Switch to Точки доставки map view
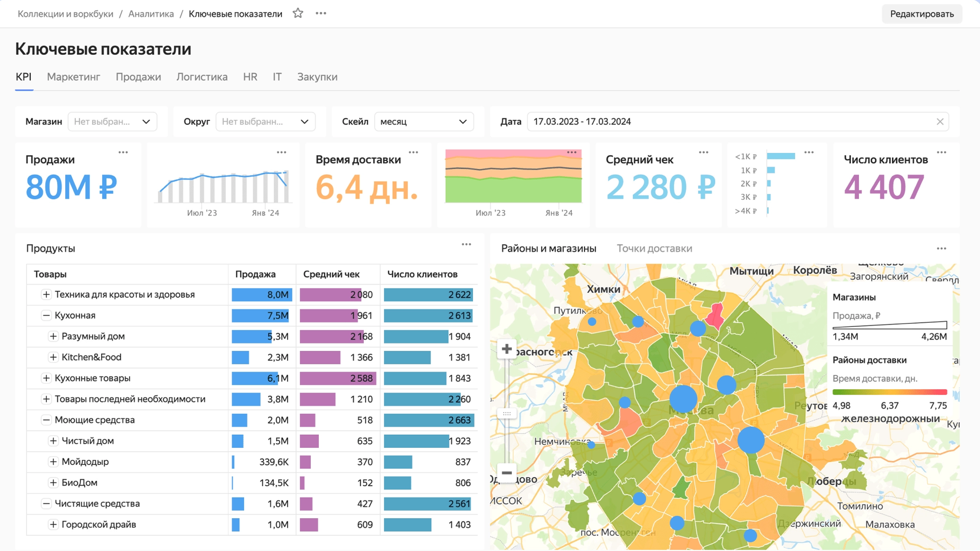 (655, 248)
